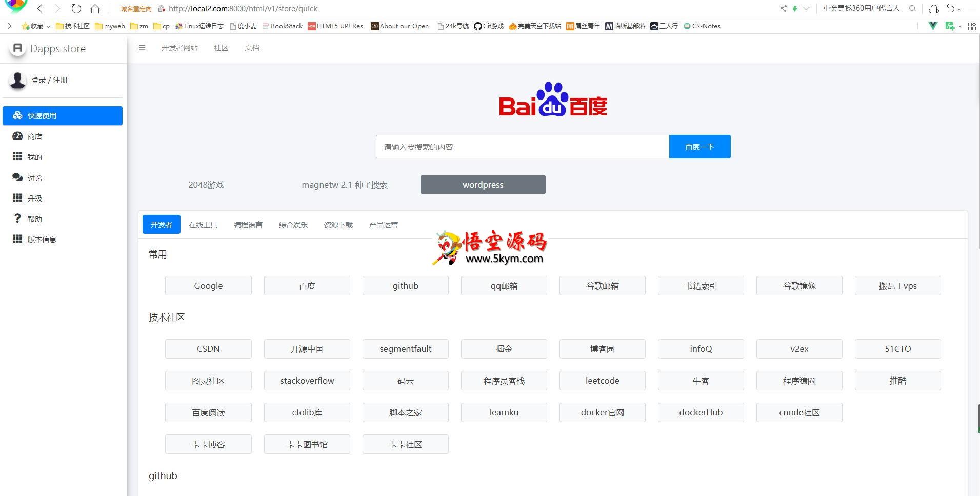Click the 百度一下 search button
Image resolution: width=980 pixels, height=496 pixels.
click(x=699, y=147)
